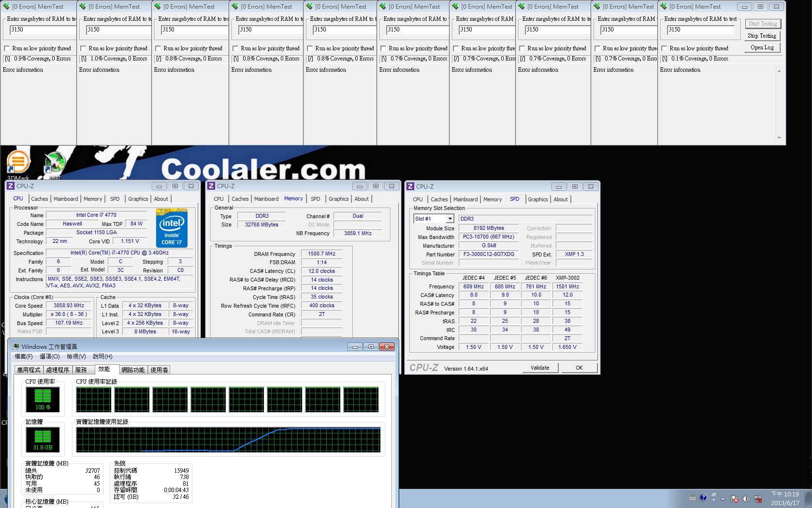The height and width of the screenshot is (508, 812).
Task: Switch to 處理程序 tab in Task Manager
Action: point(58,370)
